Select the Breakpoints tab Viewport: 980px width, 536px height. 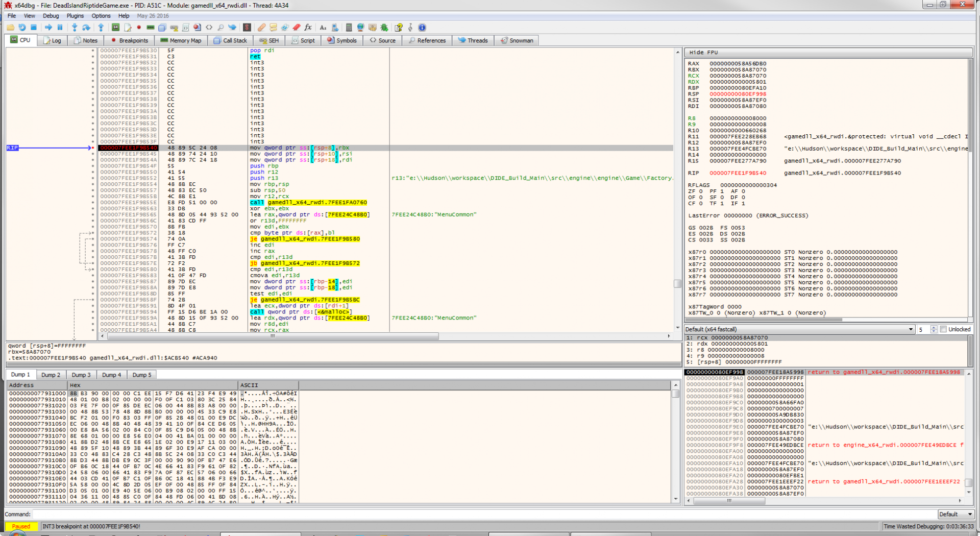129,40
